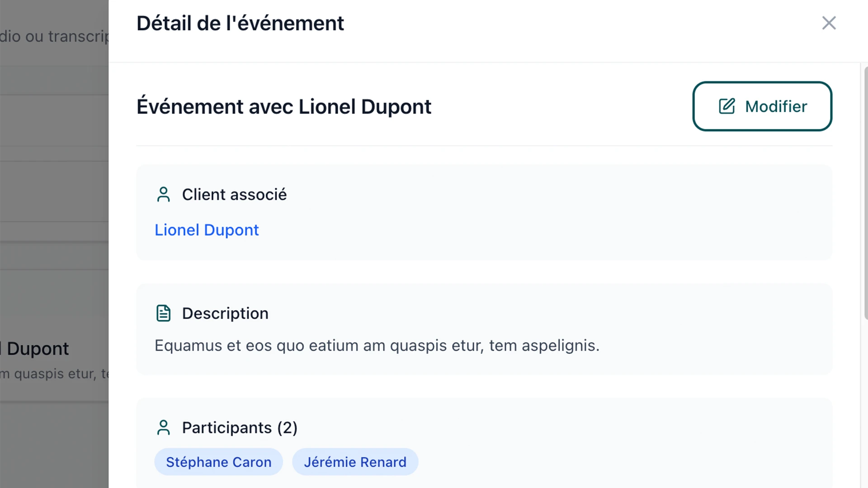The width and height of the screenshot is (868, 488).
Task: Click the Détail de l'événement header title
Action: (240, 23)
